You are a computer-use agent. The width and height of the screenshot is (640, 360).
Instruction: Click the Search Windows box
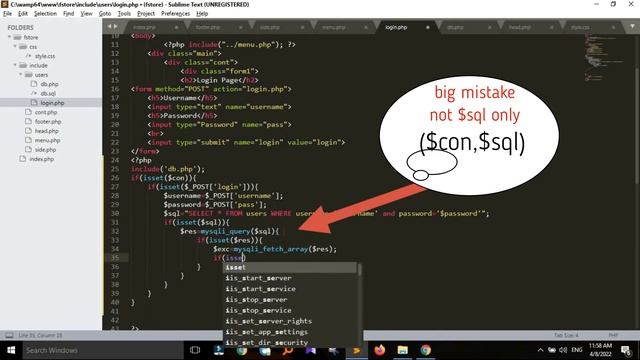[103, 350]
